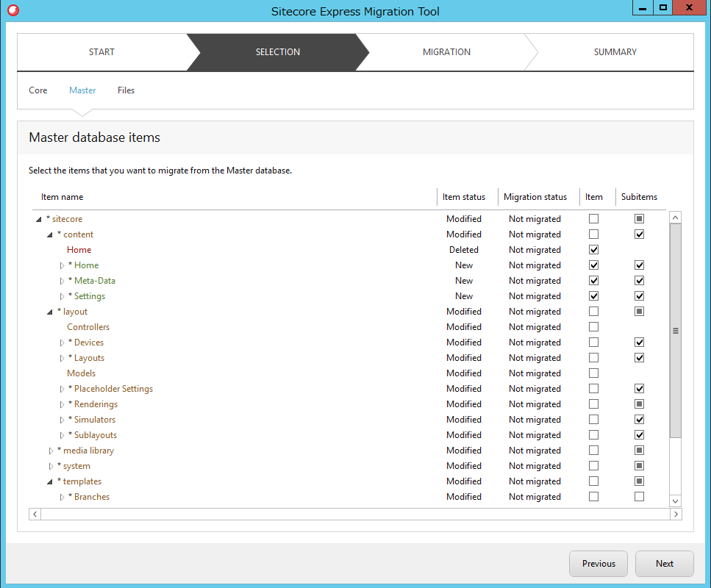This screenshot has height=588, width=711.
Task: Expand the Devices node
Action: tap(62, 343)
